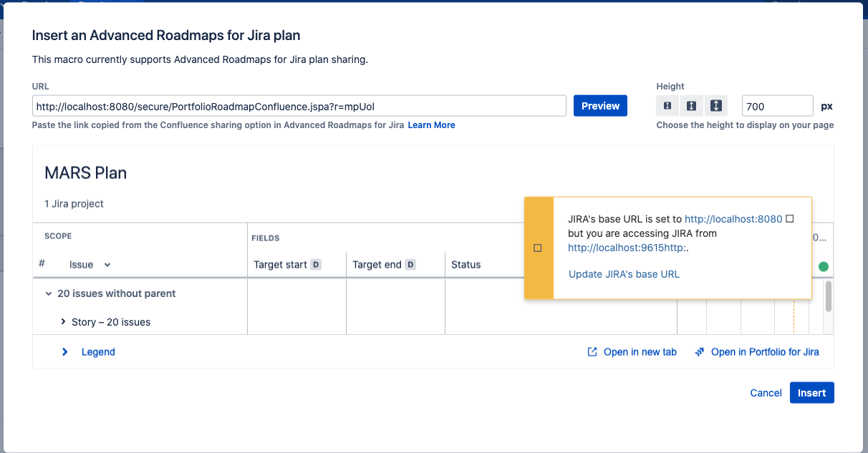Click the Insert button

pyautogui.click(x=811, y=393)
